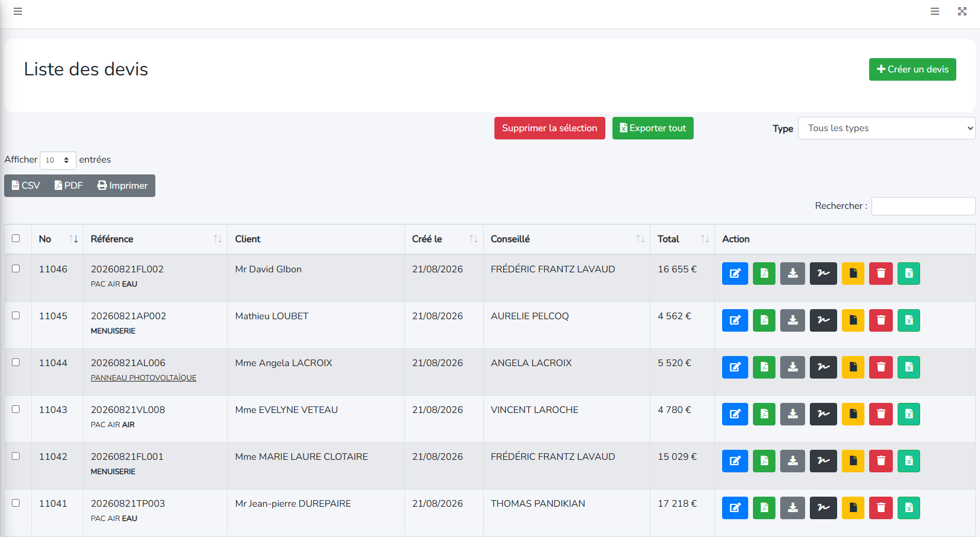980x537 pixels.
Task: Tick the select-all checkbox in table header
Action: point(16,239)
